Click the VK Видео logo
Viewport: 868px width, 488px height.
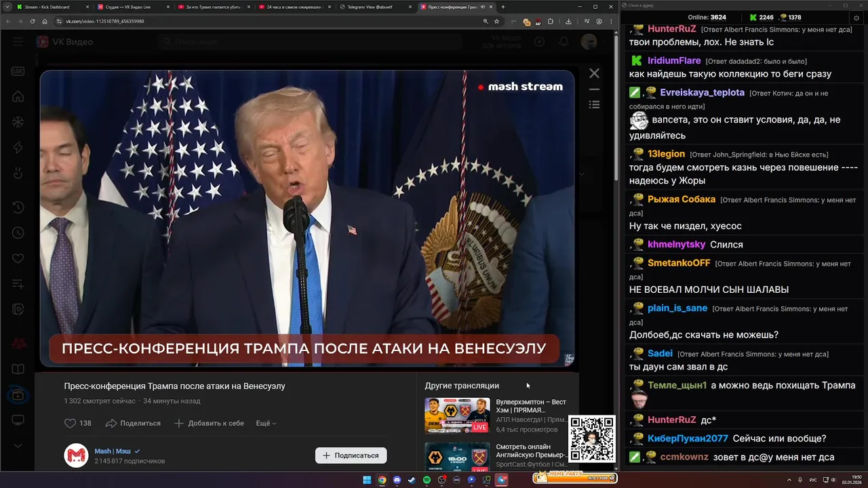pyautogui.click(x=64, y=42)
